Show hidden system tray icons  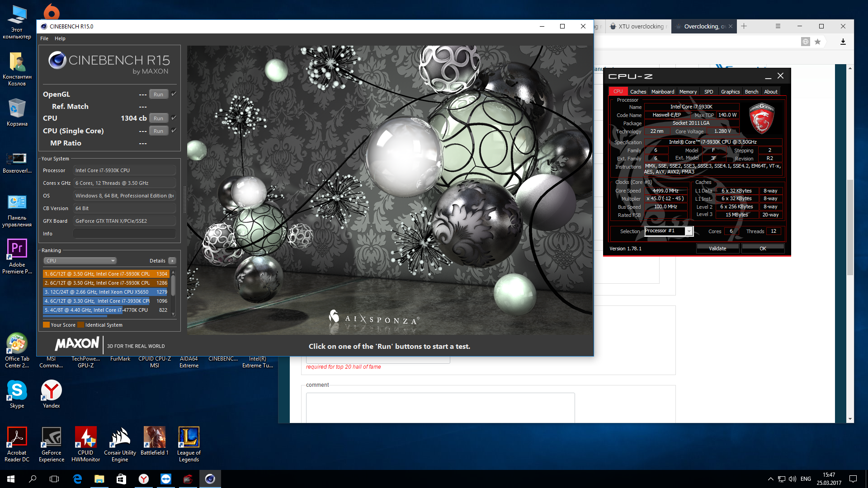point(770,479)
